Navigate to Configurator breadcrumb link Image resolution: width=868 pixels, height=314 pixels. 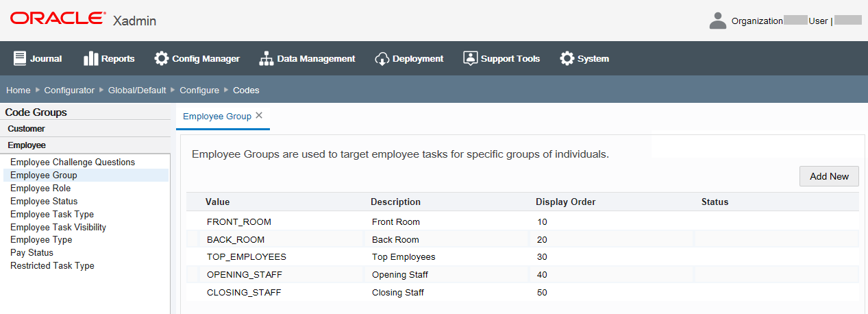click(x=69, y=90)
